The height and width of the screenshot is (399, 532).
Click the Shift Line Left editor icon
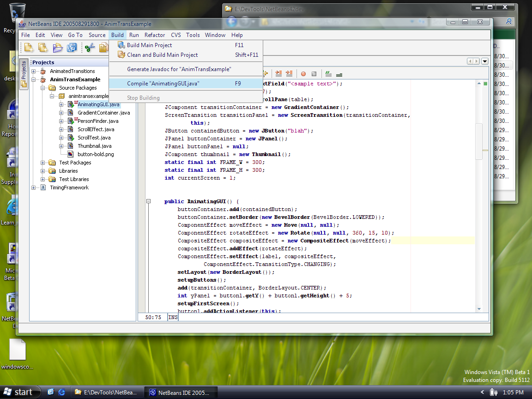pyautogui.click(x=278, y=73)
